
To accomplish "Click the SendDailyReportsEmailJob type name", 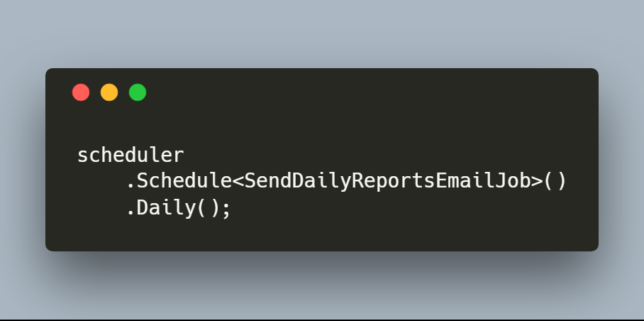I will click(x=388, y=182).
